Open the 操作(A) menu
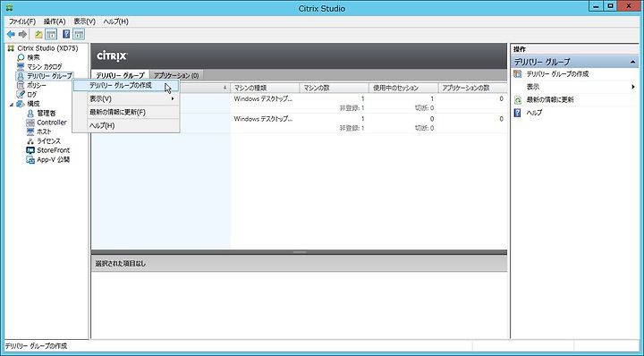The image size is (644, 356). 55,21
